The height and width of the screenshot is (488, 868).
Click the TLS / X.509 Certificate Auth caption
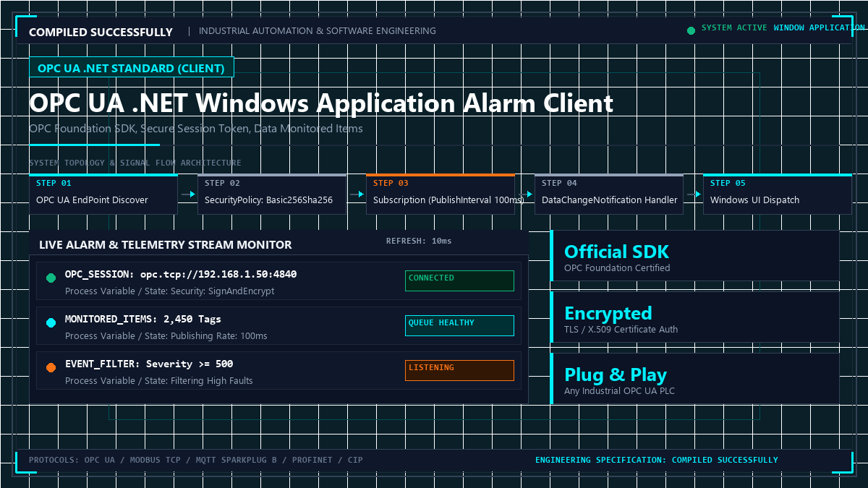pos(621,330)
